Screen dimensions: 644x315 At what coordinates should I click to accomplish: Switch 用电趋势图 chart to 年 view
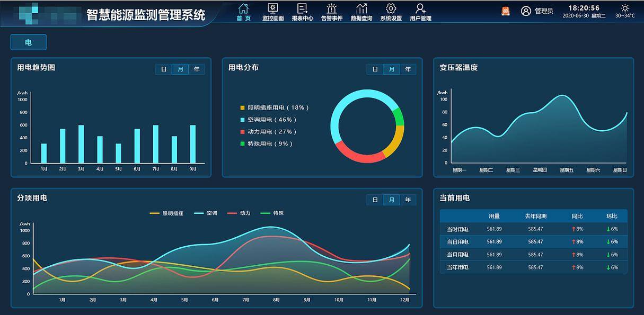click(196, 69)
